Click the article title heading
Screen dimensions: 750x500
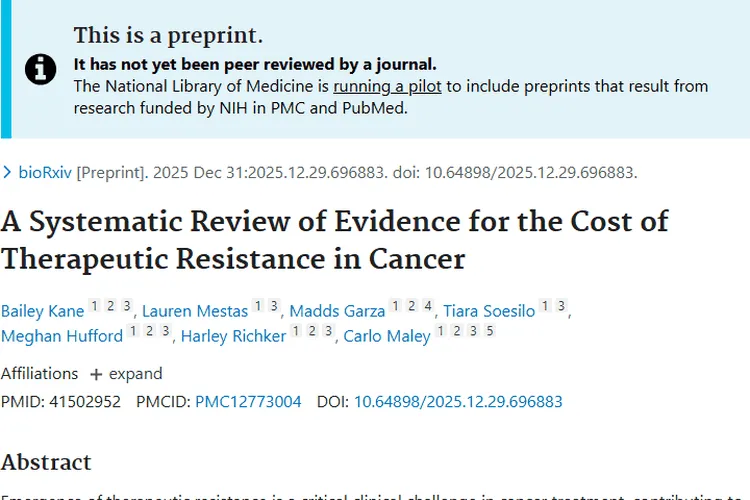335,239
